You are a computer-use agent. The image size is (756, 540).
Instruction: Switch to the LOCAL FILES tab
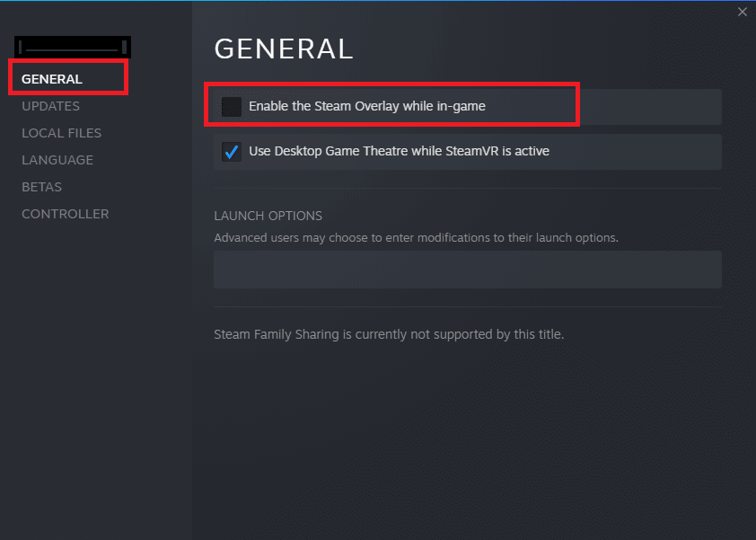pyautogui.click(x=61, y=133)
